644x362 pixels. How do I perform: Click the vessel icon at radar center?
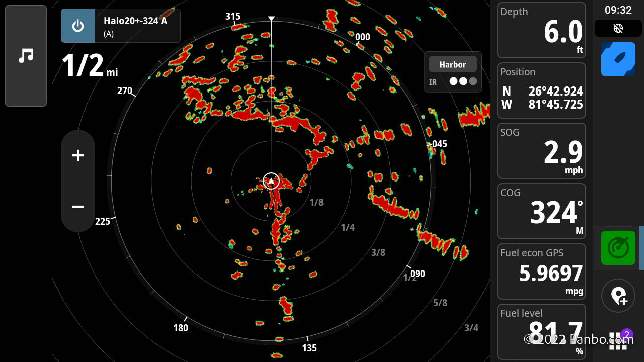[x=271, y=181]
